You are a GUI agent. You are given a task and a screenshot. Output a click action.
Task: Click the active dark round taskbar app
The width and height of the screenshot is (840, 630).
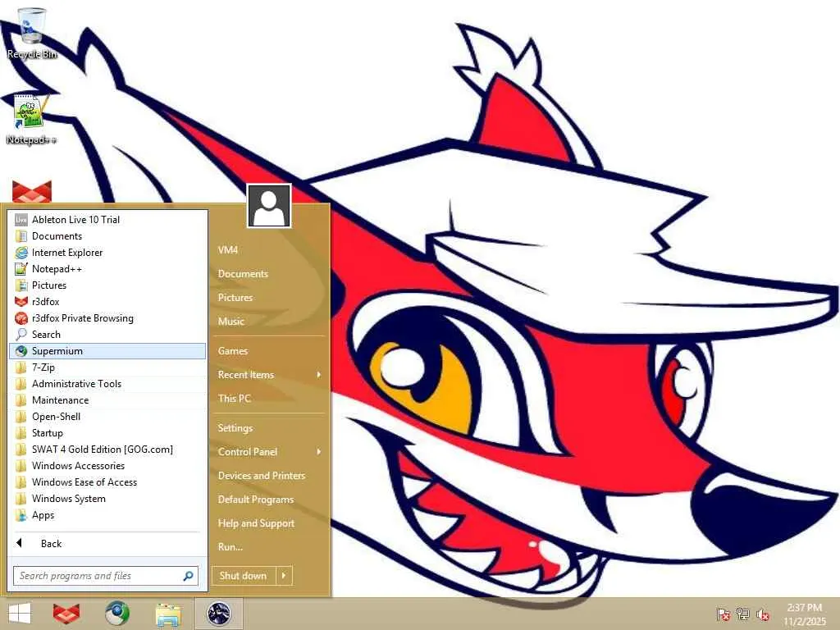pos(218,614)
